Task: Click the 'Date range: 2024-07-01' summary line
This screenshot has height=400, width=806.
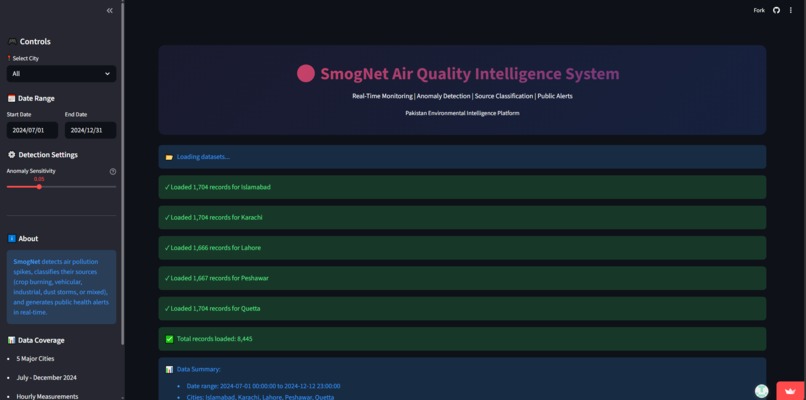Action: pyautogui.click(x=263, y=386)
